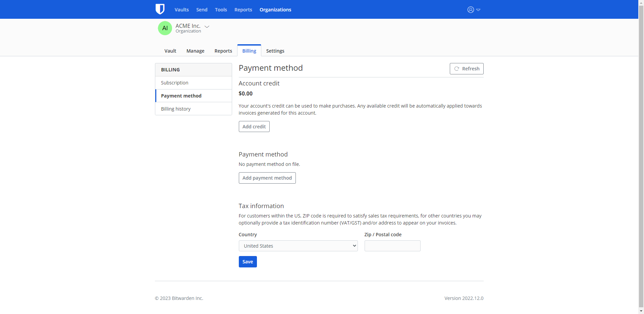Click the page vertical scrollbar
The width and height of the screenshot is (644, 314).
pyautogui.click(x=641, y=157)
